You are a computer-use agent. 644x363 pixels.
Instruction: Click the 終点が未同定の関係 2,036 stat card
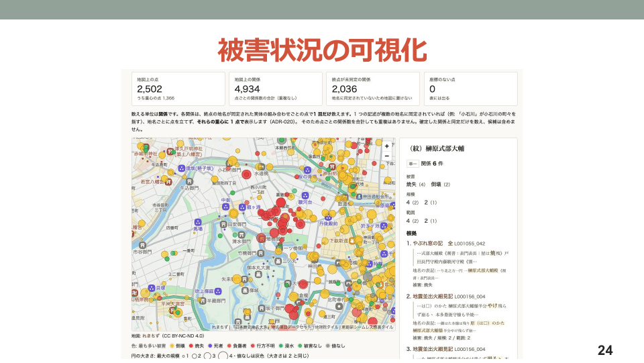373,89
